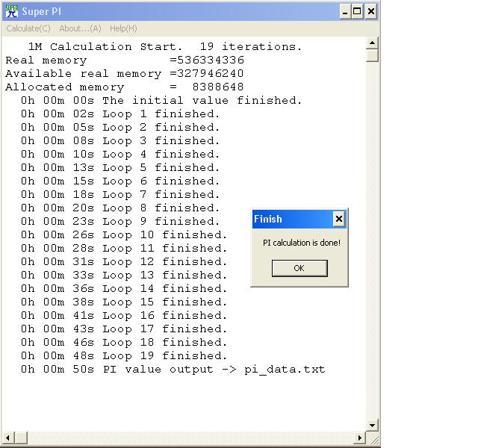The height and width of the screenshot is (448, 478).
Task: Click the 'Loop 15 finished.' line
Action: point(124,302)
